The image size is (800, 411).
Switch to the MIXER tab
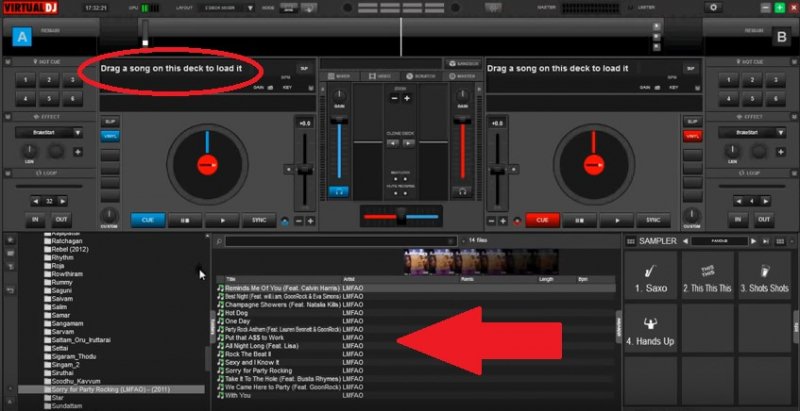(339, 76)
